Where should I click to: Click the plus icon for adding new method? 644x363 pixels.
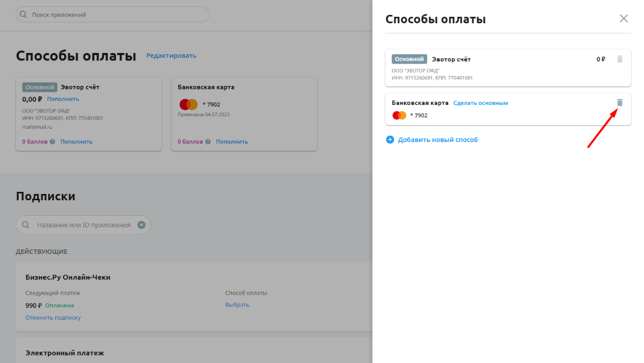point(390,140)
